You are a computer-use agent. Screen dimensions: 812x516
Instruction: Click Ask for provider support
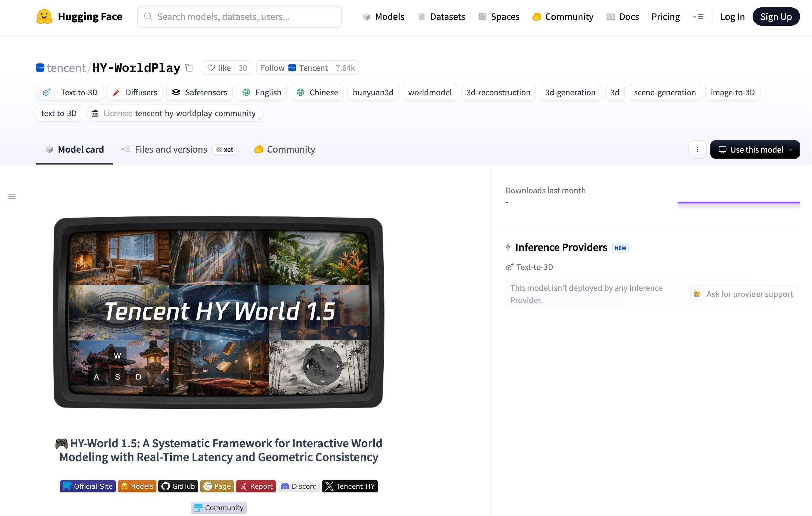742,294
